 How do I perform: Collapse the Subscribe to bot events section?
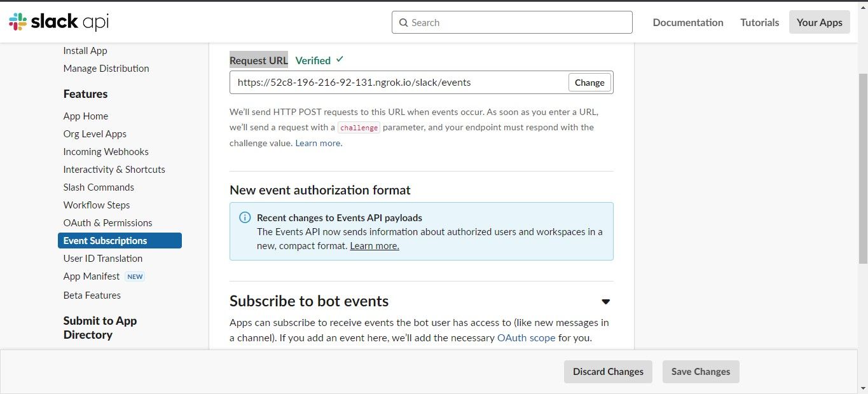click(x=605, y=301)
